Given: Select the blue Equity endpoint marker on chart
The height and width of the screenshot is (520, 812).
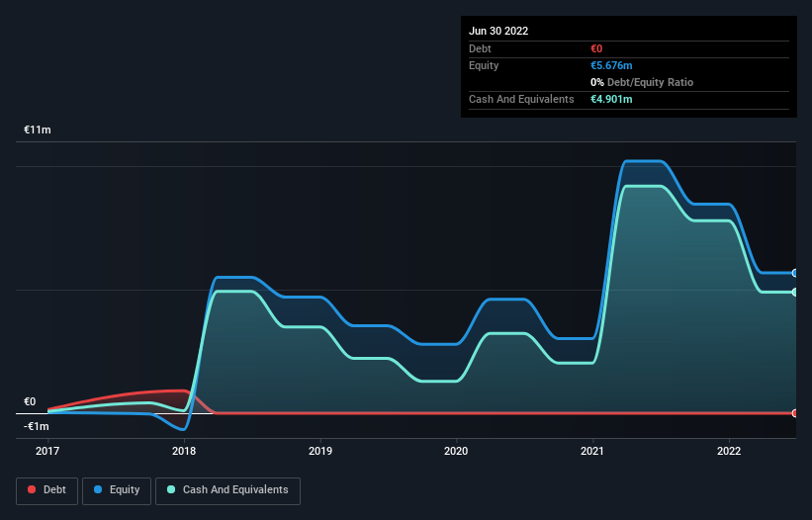Looking at the screenshot, I should [795, 273].
